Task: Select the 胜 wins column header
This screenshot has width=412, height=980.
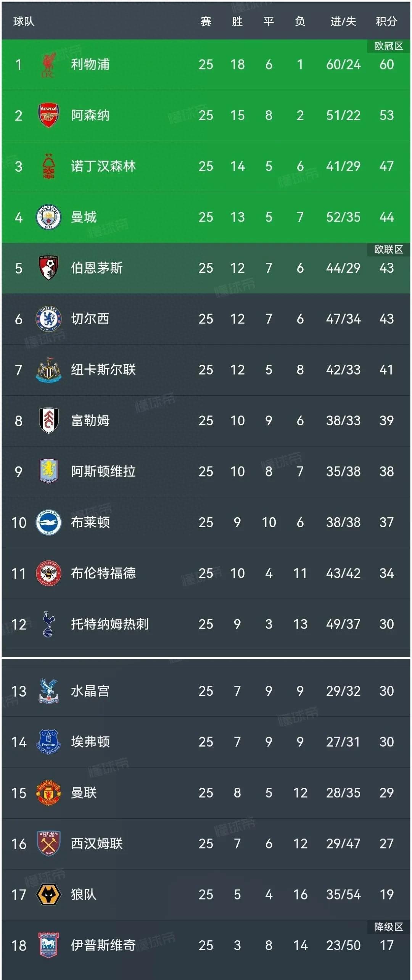Action: tap(237, 21)
